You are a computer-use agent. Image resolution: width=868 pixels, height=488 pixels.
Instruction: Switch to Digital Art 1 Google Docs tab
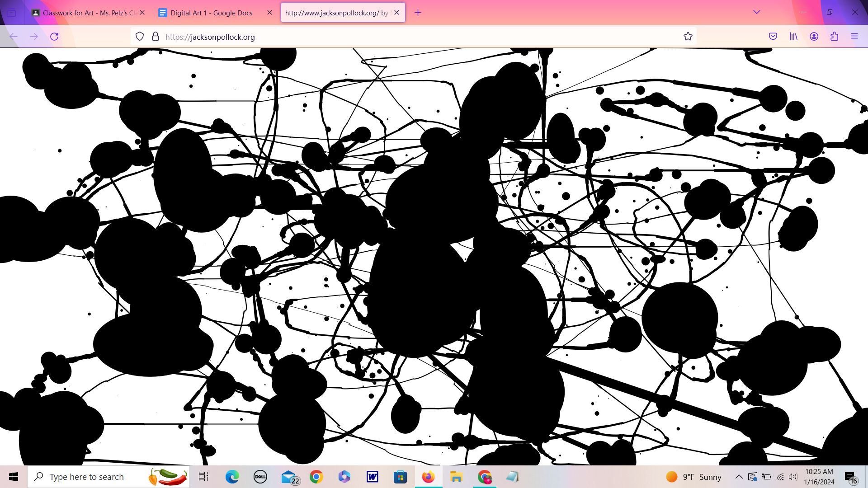tap(211, 13)
